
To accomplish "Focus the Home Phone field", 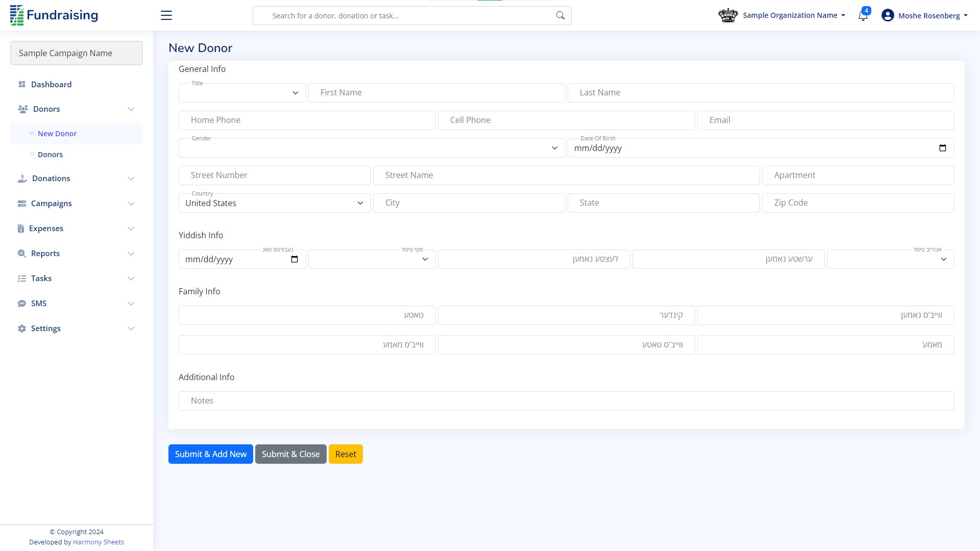I will pos(307,120).
